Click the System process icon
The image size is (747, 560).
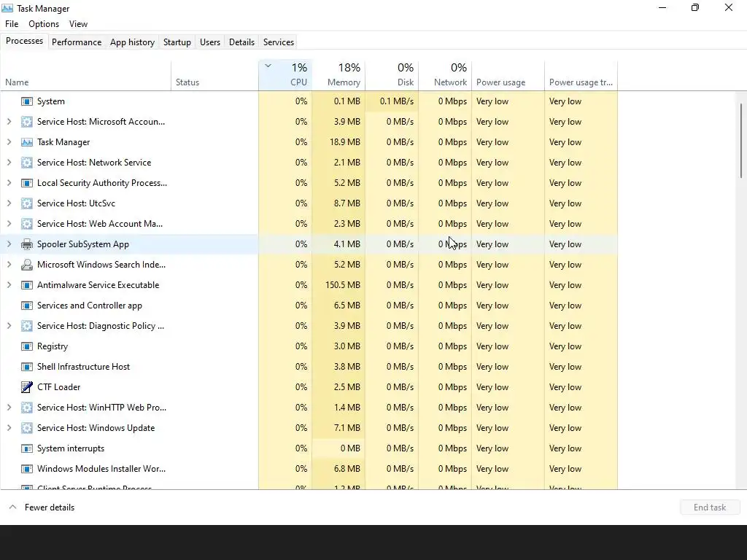pyautogui.click(x=27, y=101)
